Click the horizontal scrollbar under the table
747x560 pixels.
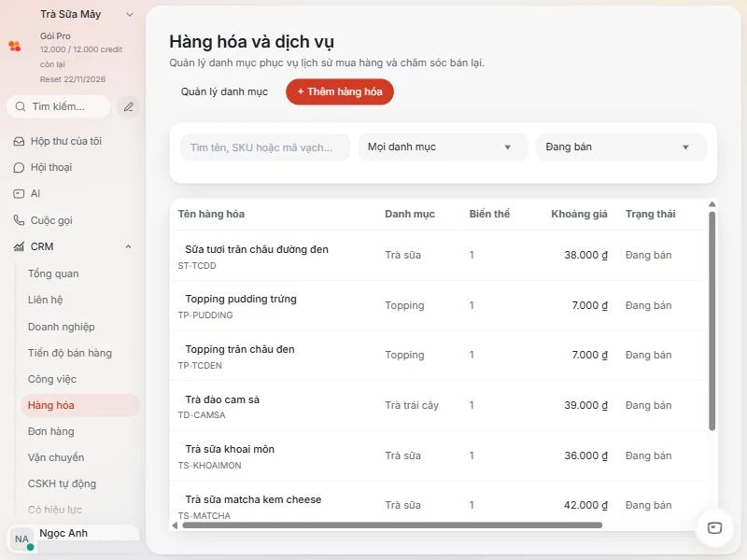pos(392,525)
